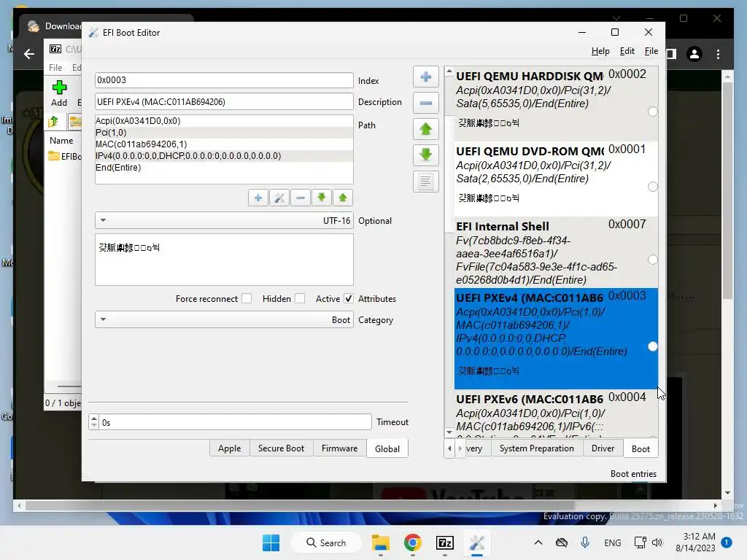Open Chrome three-dot menu

[x=718, y=54]
